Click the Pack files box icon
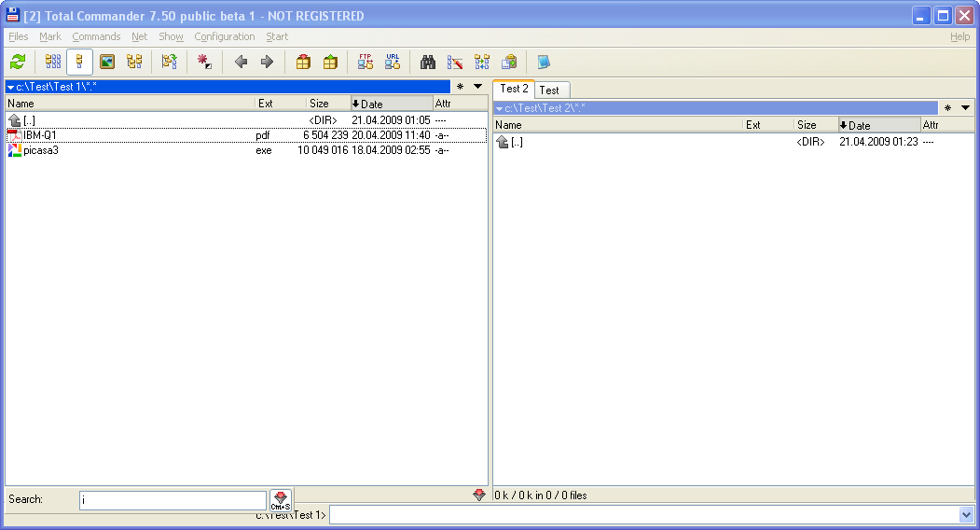 coord(303,62)
